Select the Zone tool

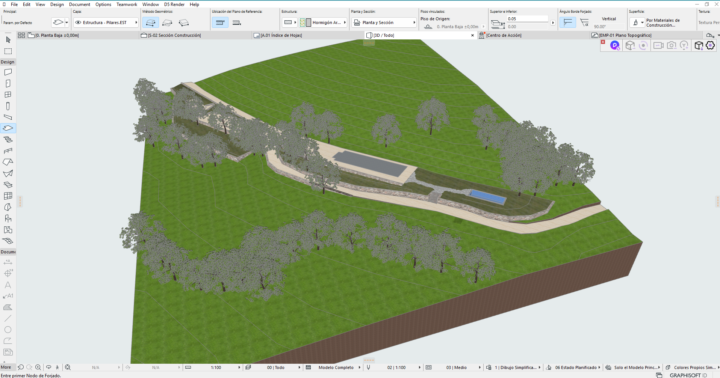(8, 230)
